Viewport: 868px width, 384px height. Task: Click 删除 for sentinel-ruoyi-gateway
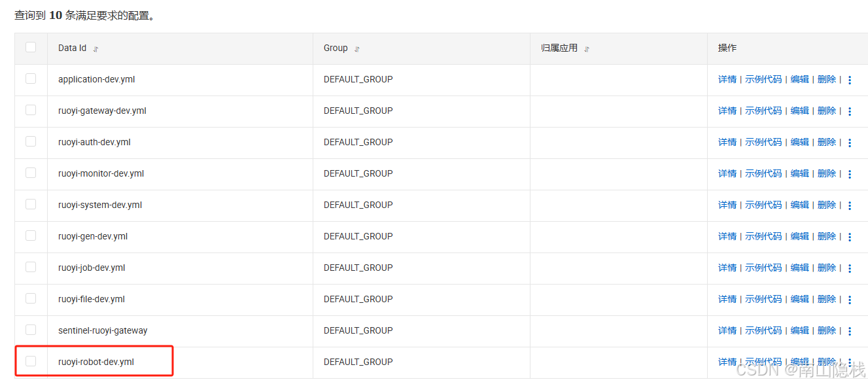point(827,330)
